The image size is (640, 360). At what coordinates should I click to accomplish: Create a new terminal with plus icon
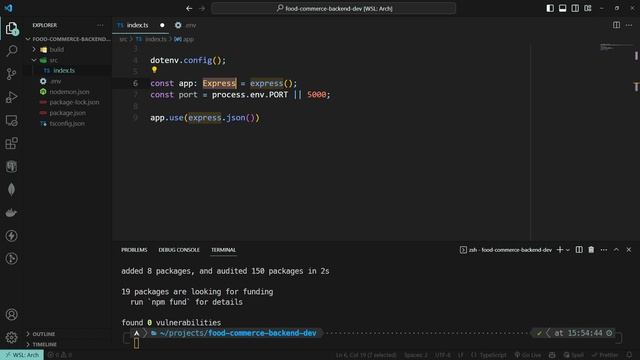tap(560, 249)
